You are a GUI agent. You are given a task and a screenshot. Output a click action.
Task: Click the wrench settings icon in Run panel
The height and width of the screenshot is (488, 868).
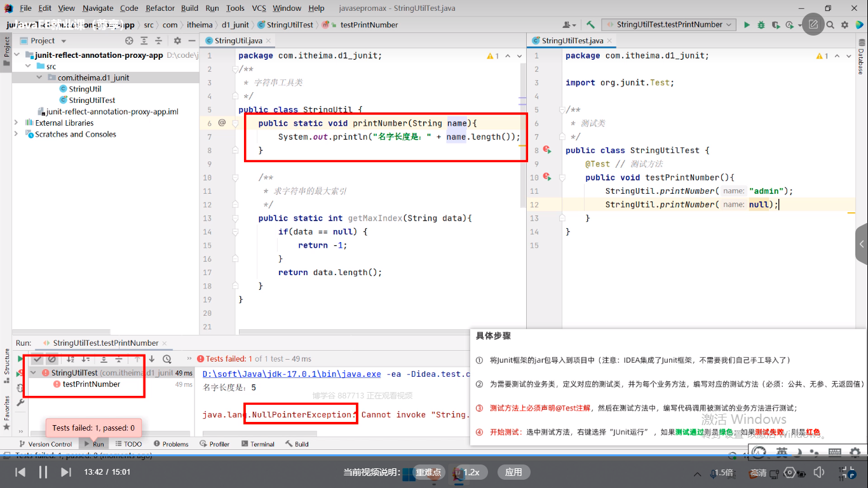coord(20,403)
